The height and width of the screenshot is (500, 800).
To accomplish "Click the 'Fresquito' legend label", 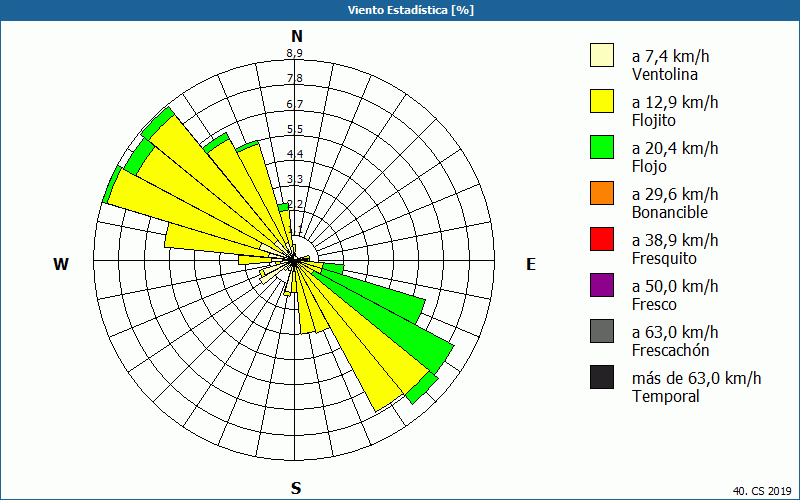I will pos(664,258).
